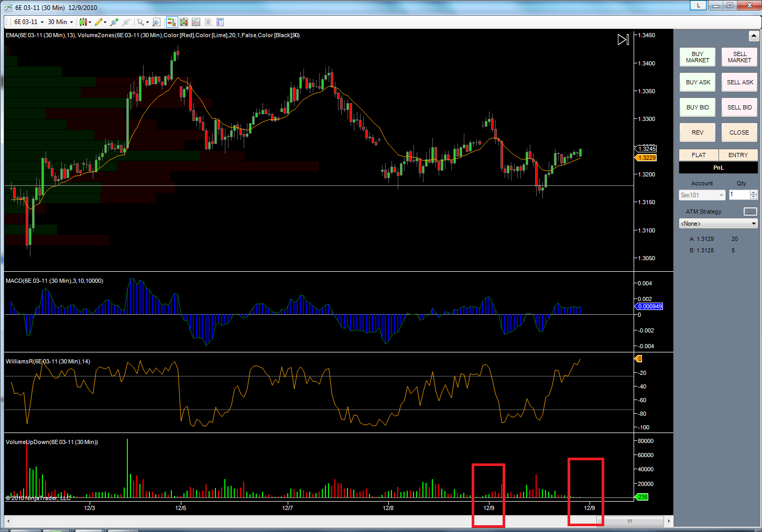Click the VolumeUpDown indicator label

(52, 442)
